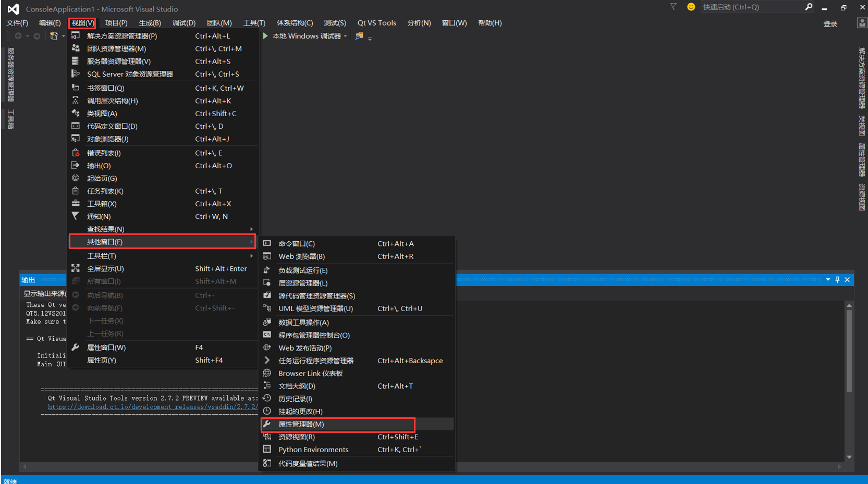Click the 对象浏览器(J) icon
868x484 pixels.
(76, 139)
